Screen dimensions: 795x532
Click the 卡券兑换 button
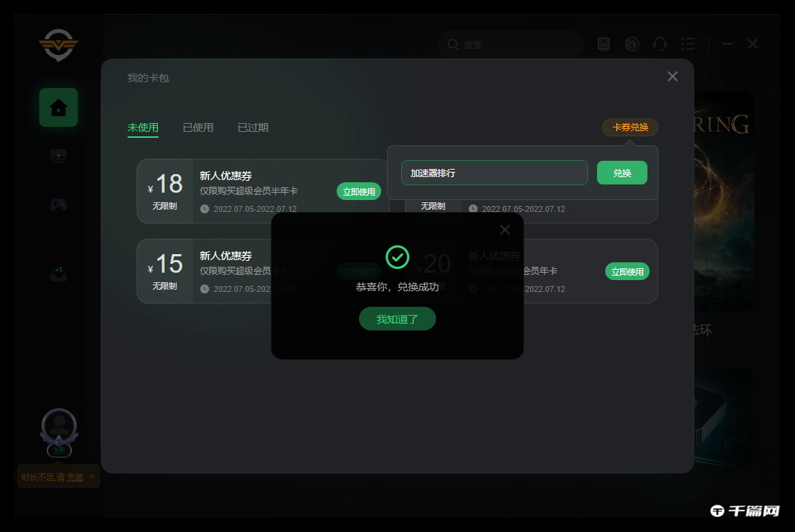pyautogui.click(x=630, y=127)
